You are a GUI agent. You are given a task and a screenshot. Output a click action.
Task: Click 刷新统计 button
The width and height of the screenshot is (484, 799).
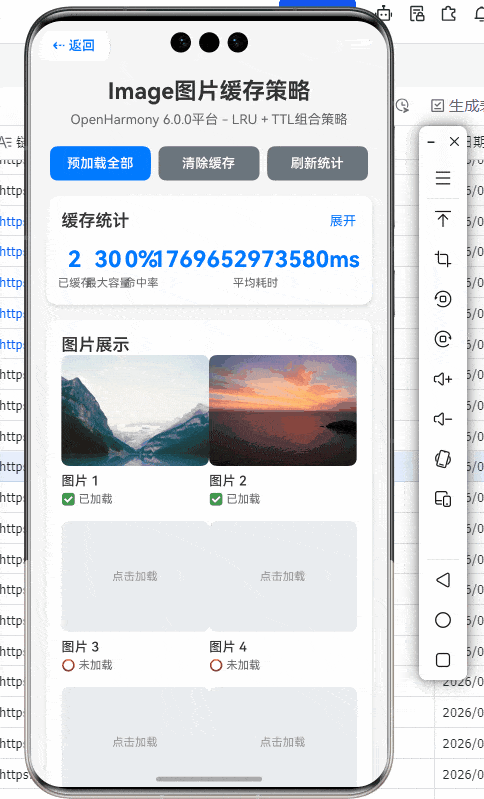[x=317, y=163]
